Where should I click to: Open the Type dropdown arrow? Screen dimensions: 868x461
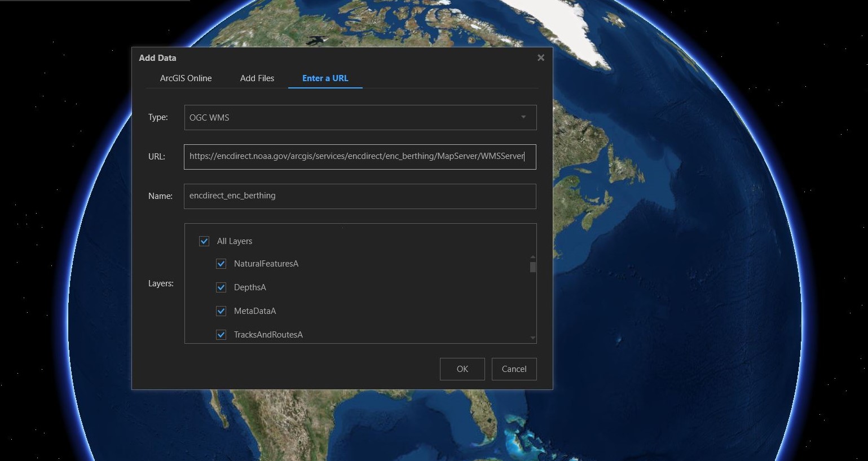tap(523, 117)
